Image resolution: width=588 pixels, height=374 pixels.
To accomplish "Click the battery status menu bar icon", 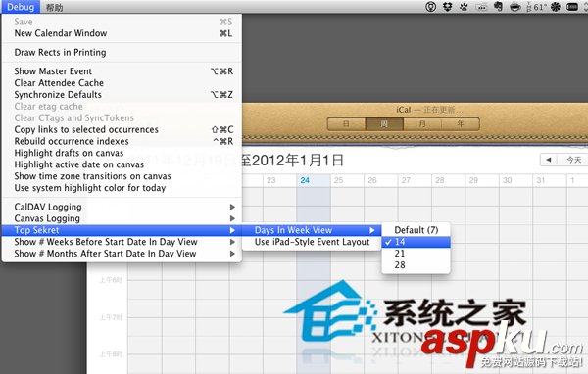I will click(x=572, y=7).
